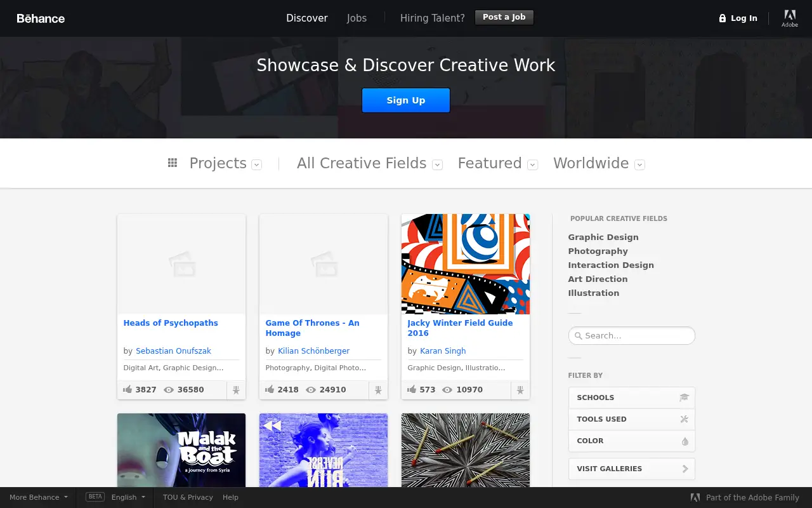This screenshot has width=812, height=508.
Task: Open the Jacky Winter Field Guide thumbnail
Action: tap(466, 264)
